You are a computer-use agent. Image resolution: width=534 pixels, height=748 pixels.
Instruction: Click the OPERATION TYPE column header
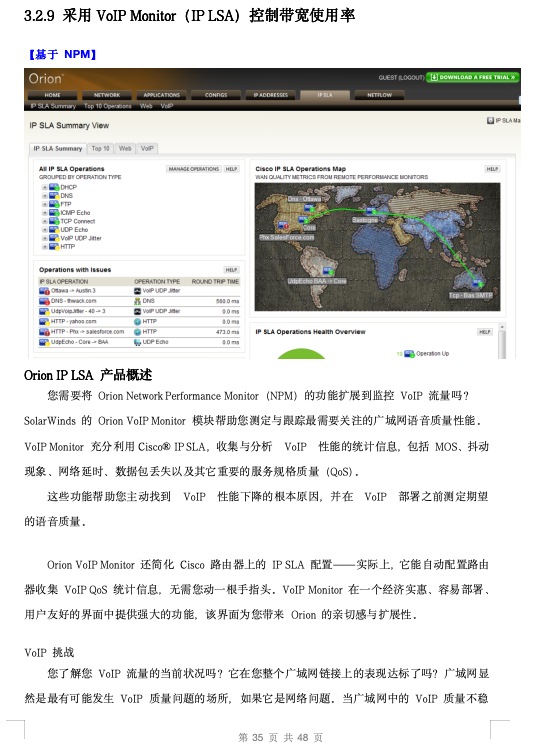click(x=157, y=281)
